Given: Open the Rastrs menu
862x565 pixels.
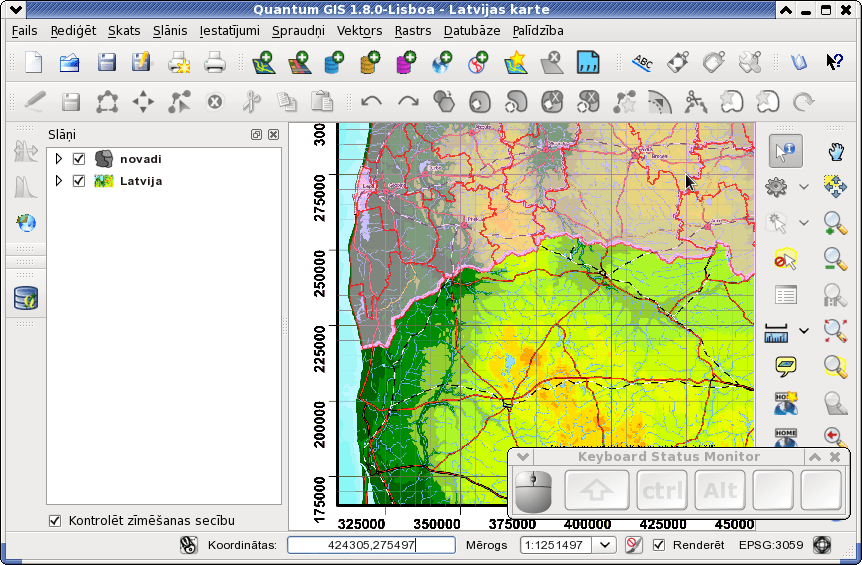Looking at the screenshot, I should click(x=413, y=31).
